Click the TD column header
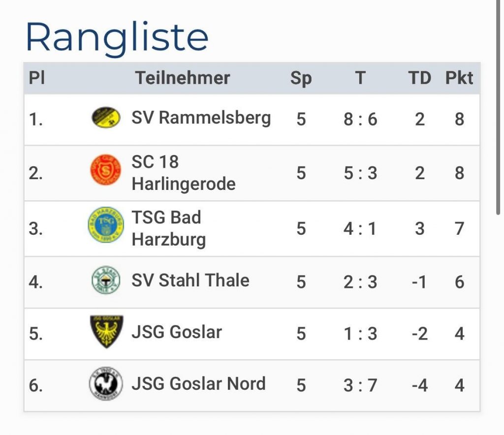This screenshot has height=435, width=504. 419,78
